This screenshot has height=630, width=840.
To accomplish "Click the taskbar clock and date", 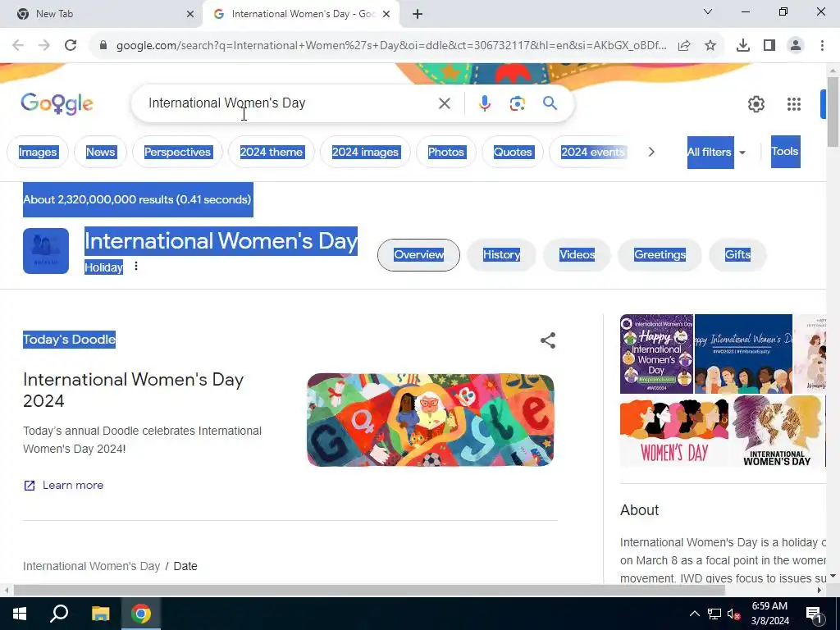I will (x=769, y=614).
